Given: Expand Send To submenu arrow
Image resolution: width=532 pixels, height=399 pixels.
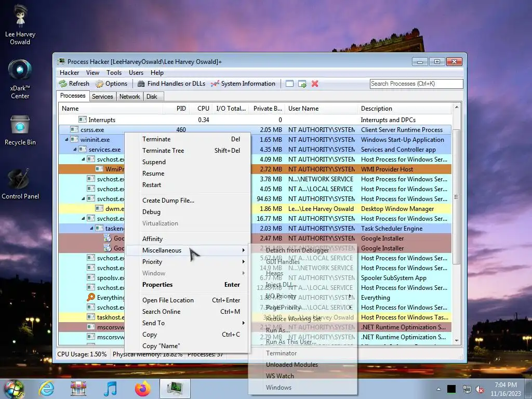Looking at the screenshot, I should click(243, 323).
